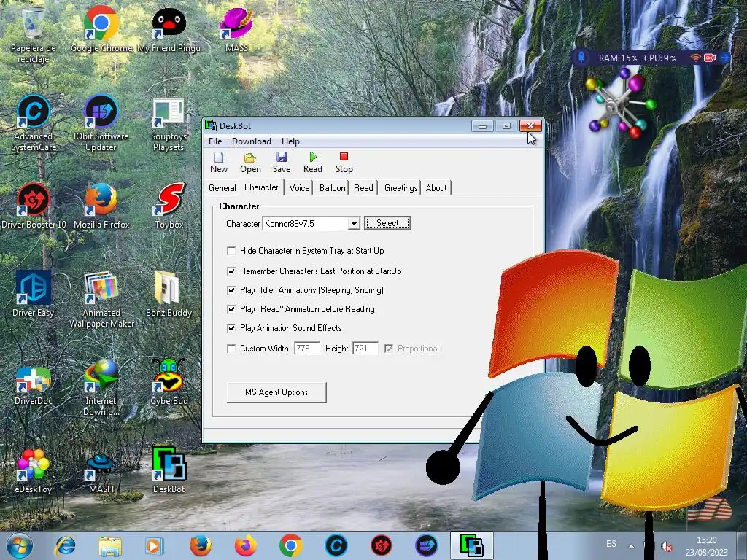
Task: Select the MASH desktop icon
Action: (x=101, y=472)
